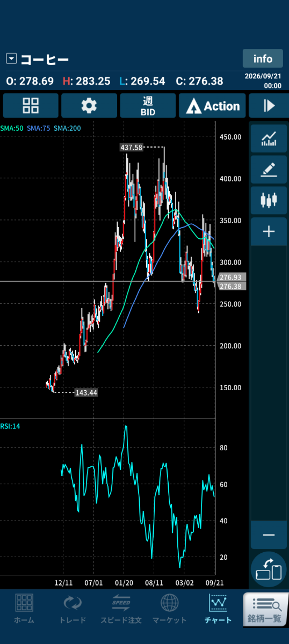Tap the 12/11 date axis label

click(64, 582)
